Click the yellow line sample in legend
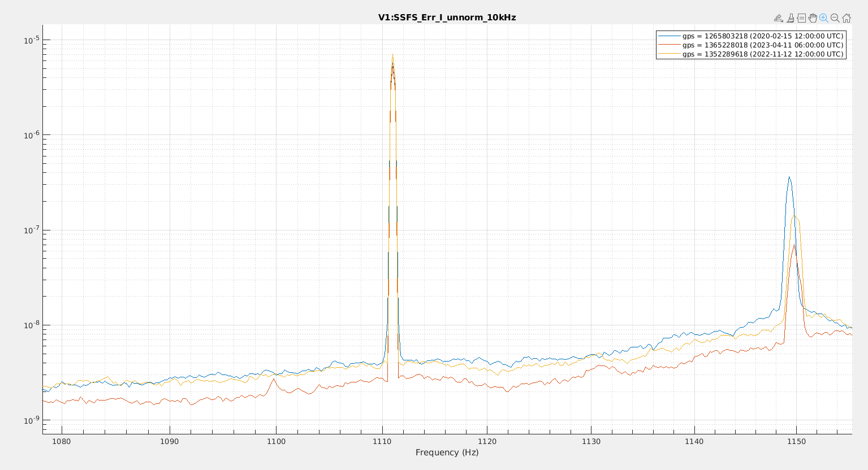868x470 pixels. click(x=669, y=54)
